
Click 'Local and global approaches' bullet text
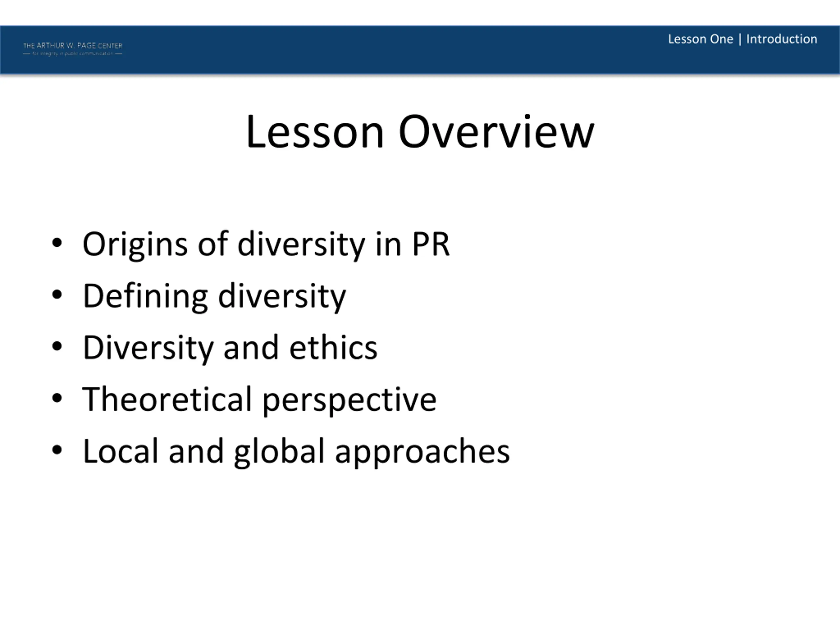click(296, 452)
